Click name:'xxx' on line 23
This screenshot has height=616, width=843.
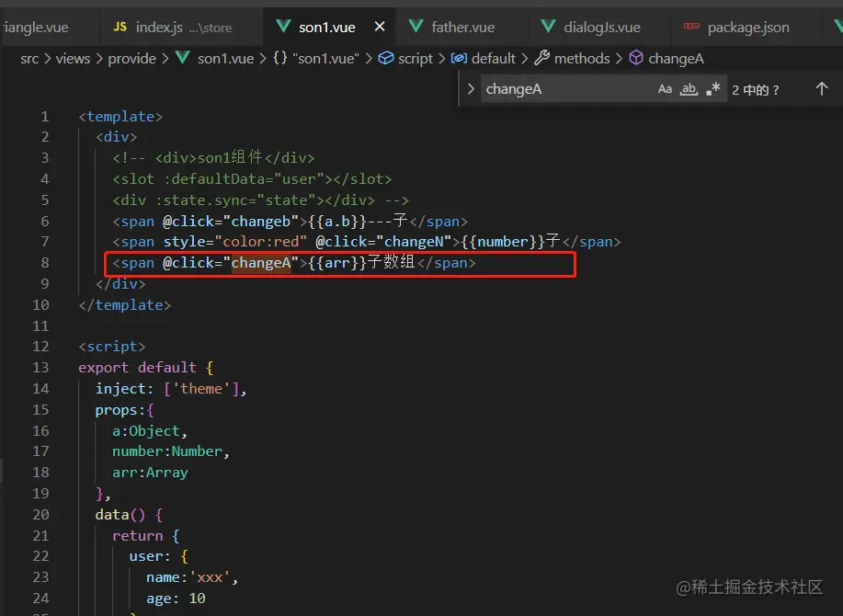(x=188, y=577)
